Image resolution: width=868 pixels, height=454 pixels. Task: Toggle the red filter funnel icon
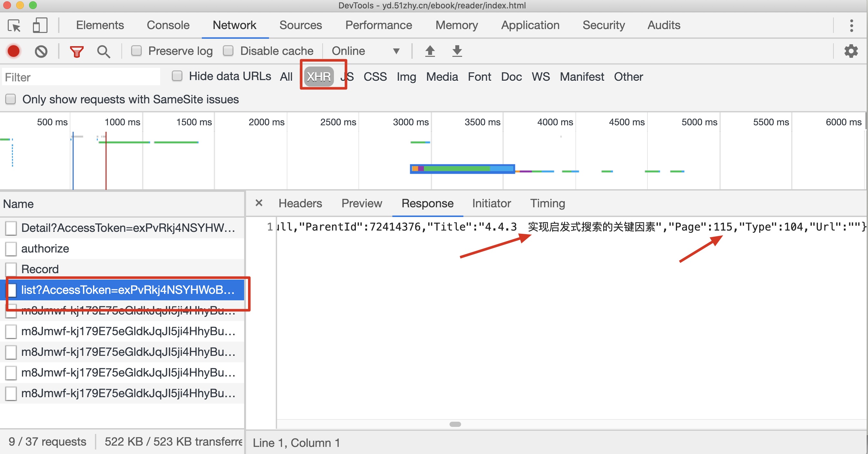77,51
